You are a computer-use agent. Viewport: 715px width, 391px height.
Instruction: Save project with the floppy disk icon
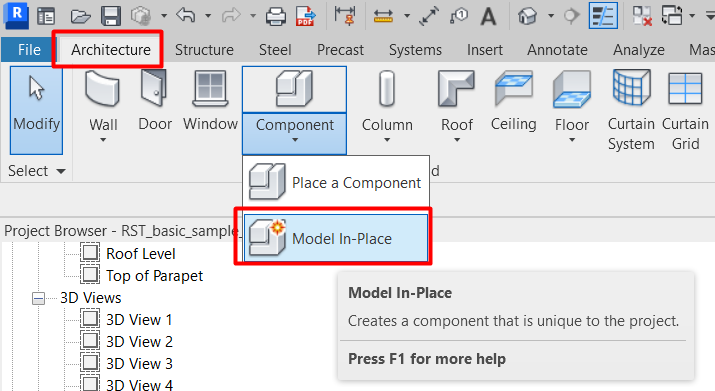point(111,16)
